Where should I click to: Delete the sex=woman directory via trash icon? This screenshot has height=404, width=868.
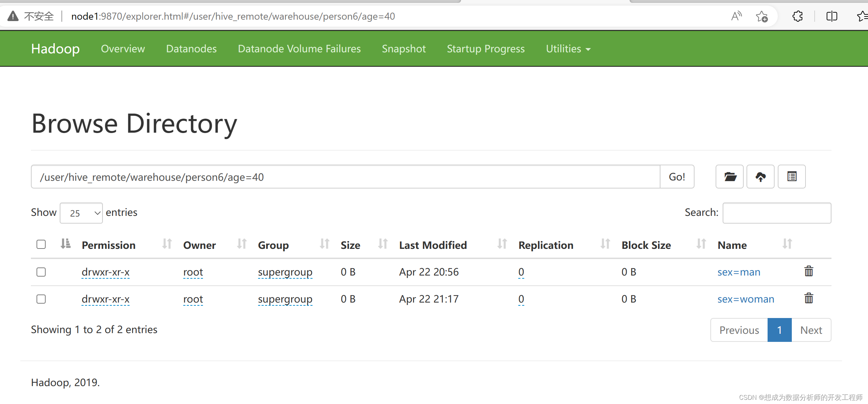[x=808, y=298]
